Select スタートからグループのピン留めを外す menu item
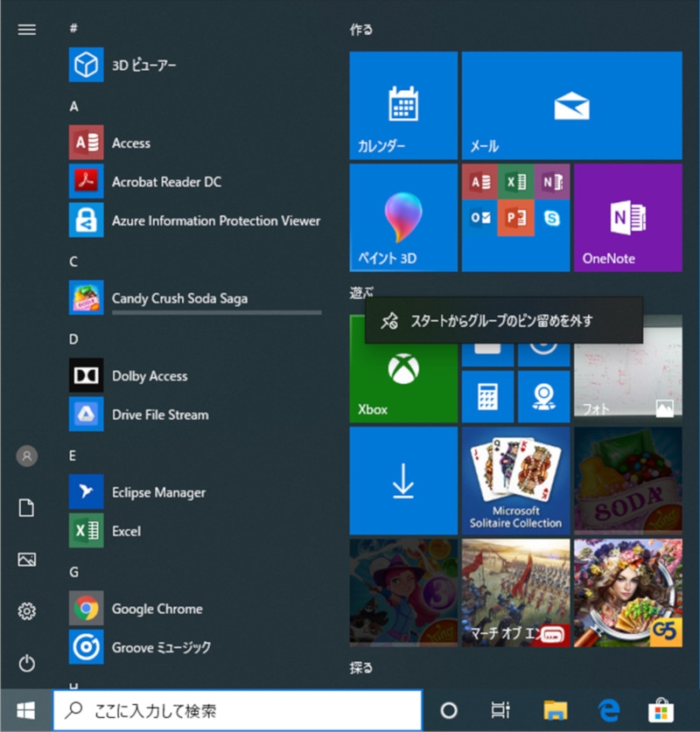The width and height of the screenshot is (700, 732). pos(503,321)
